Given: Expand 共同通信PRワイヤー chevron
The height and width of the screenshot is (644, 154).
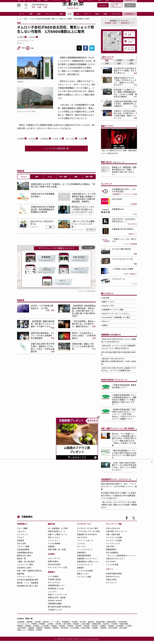Looking at the screenshot, I should point(136,479).
